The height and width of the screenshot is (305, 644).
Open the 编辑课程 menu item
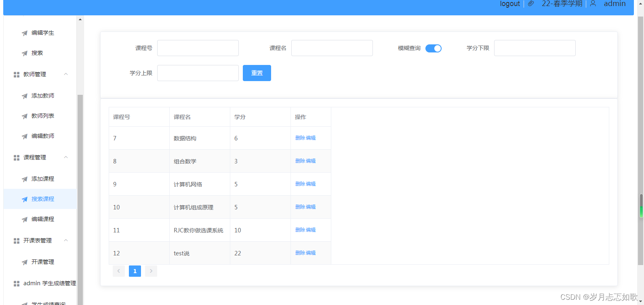tap(40, 219)
